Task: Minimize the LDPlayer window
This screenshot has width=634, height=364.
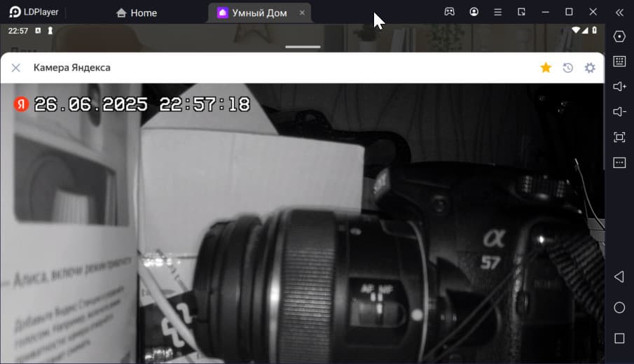Action: coord(546,12)
